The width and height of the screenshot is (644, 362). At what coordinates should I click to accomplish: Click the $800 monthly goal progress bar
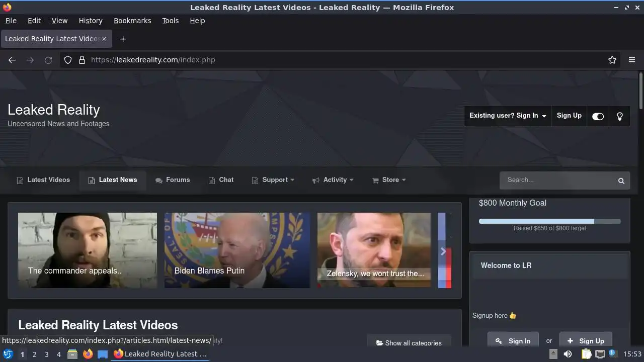(549, 221)
